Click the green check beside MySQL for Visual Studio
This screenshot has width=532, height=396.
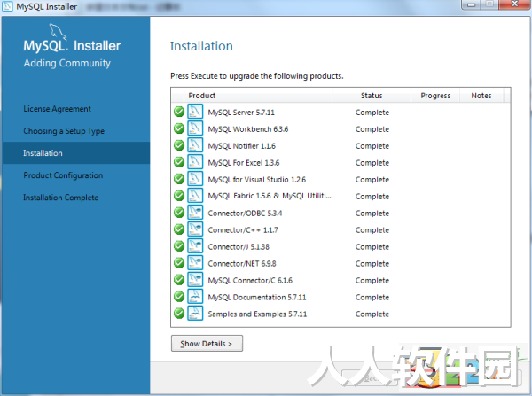[x=179, y=179]
